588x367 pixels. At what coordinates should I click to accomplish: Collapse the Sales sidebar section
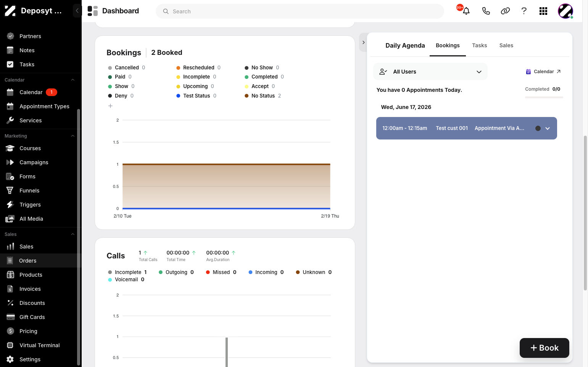point(72,234)
